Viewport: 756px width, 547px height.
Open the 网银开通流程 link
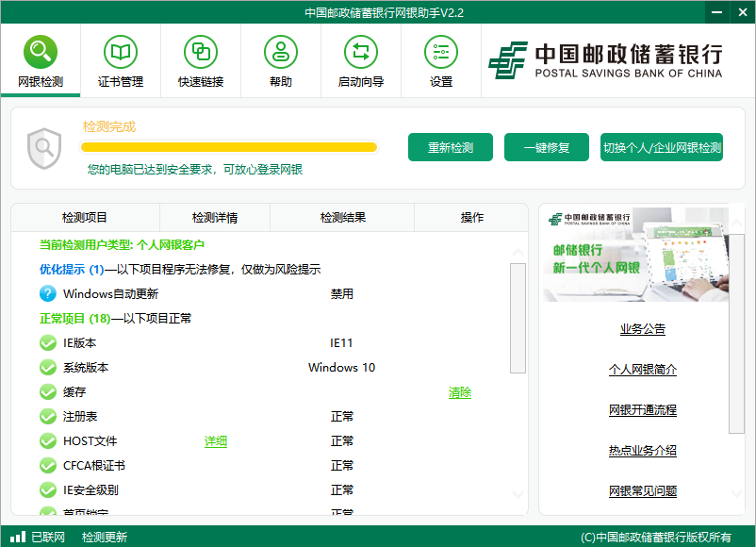click(x=643, y=410)
